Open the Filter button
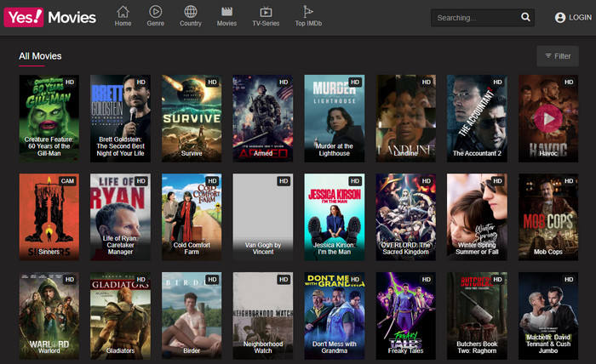Screen dimensions: 596x364 (558, 56)
